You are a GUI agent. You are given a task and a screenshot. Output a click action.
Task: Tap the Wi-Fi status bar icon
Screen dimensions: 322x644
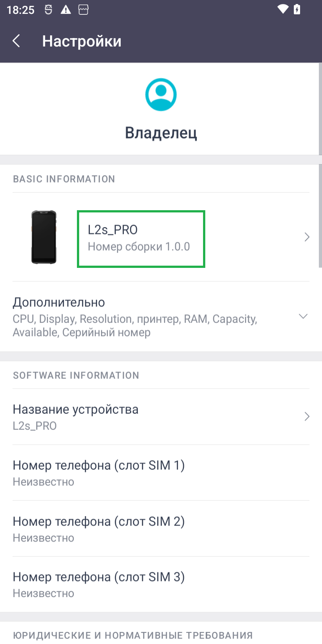tap(283, 9)
